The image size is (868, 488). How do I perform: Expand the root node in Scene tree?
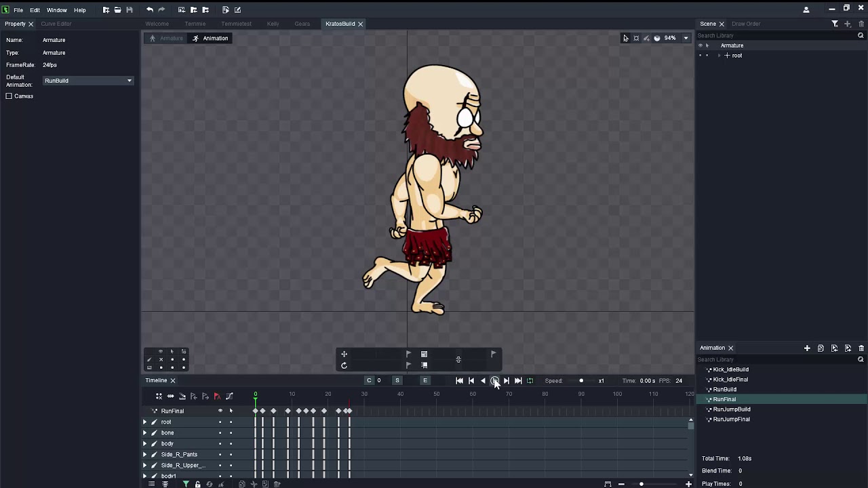pos(719,56)
